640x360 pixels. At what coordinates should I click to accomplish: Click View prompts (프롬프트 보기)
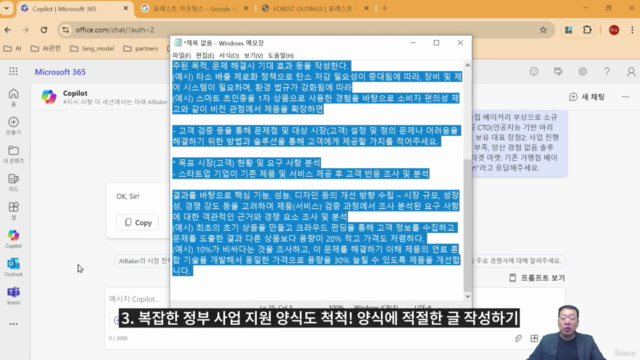coord(537,278)
